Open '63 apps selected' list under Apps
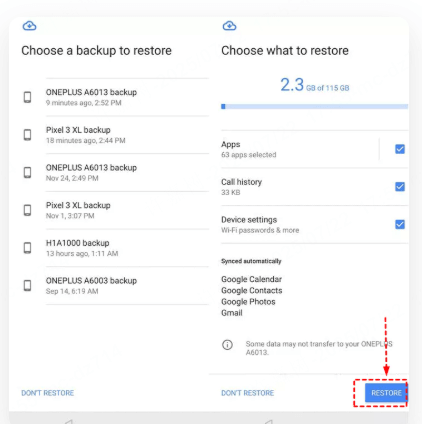This screenshot has height=424, width=422. [249, 155]
